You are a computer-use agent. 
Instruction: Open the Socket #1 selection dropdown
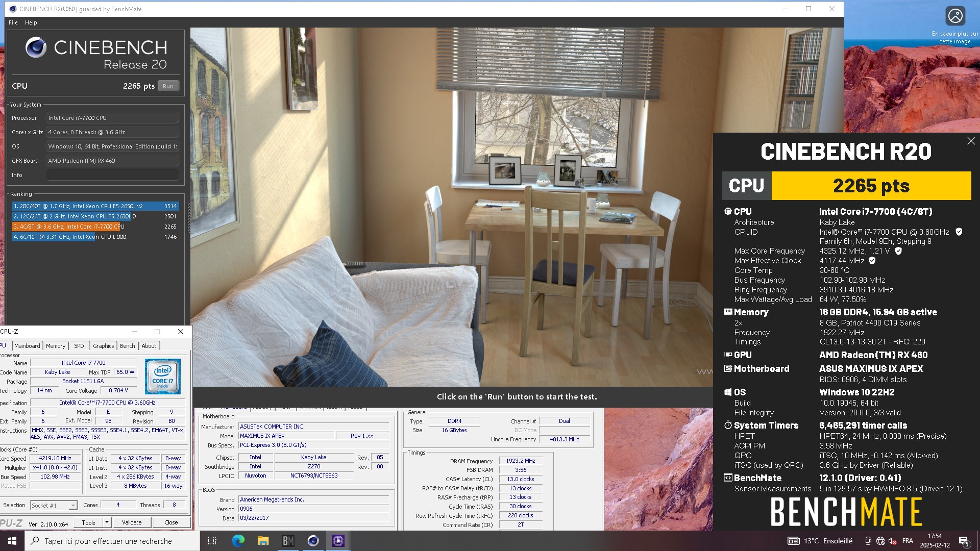(x=54, y=506)
